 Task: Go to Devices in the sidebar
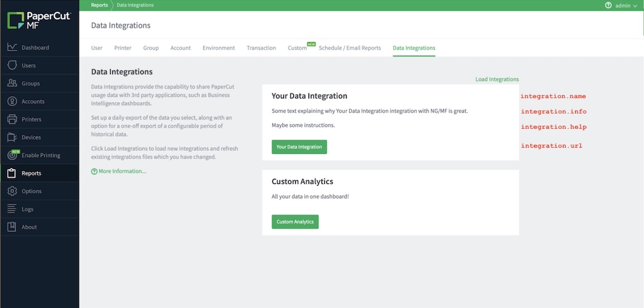tap(40, 137)
